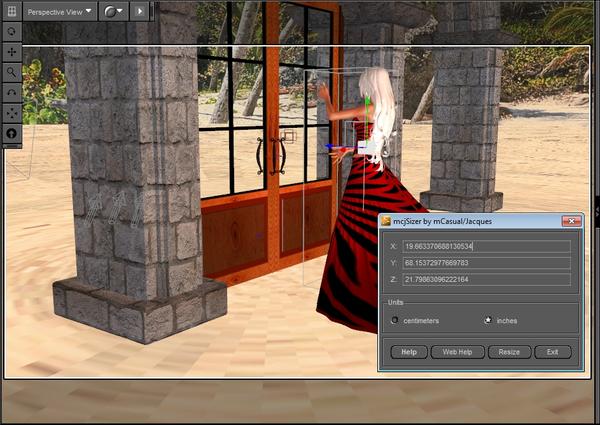Open the Perspective View camera dropdown
The height and width of the screenshot is (425, 600).
59,12
